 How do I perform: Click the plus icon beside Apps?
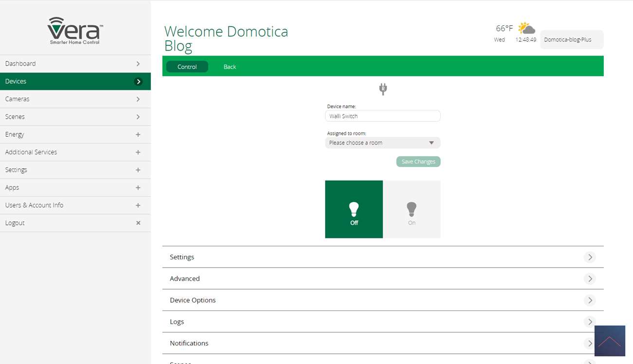tap(138, 187)
